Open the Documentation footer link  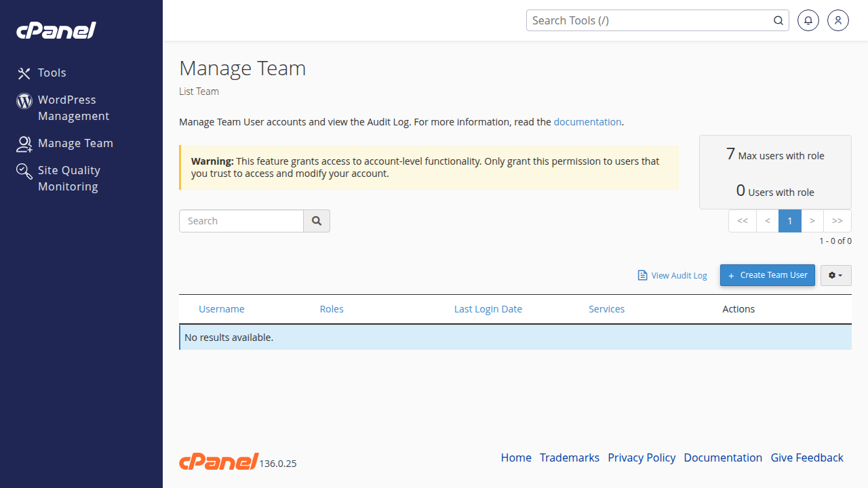723,457
